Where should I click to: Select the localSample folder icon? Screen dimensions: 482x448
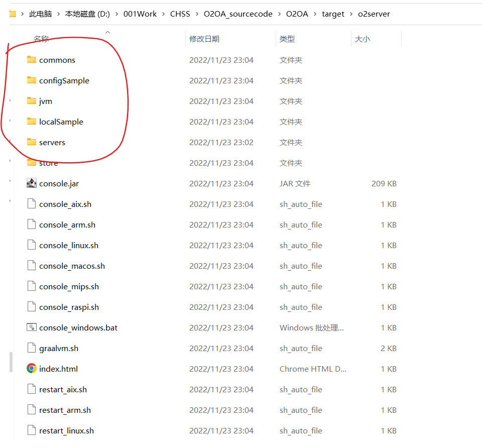[31, 122]
